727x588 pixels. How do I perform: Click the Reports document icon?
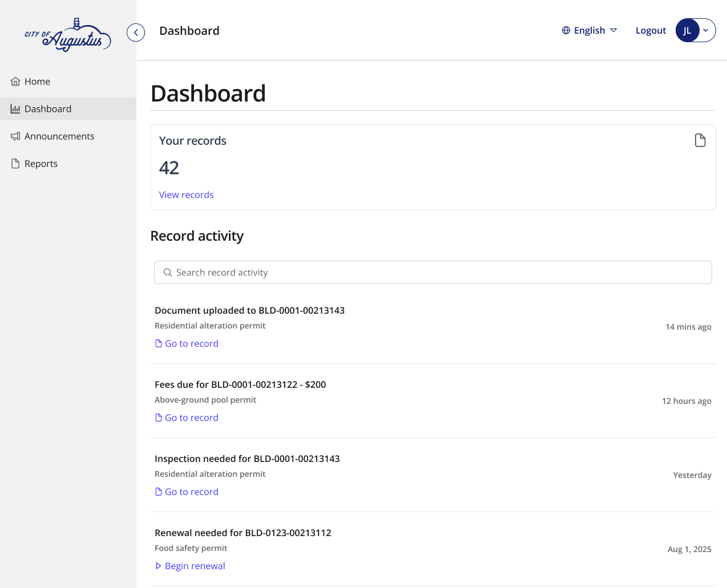coord(14,163)
